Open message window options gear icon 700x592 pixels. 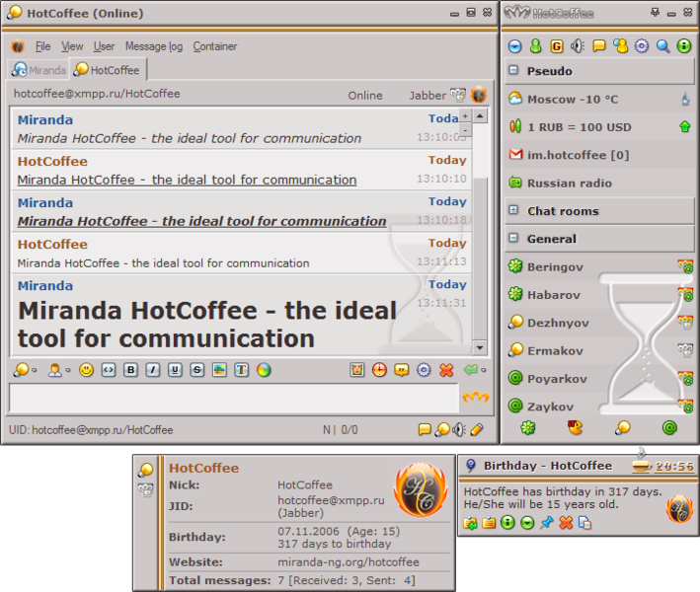424,370
